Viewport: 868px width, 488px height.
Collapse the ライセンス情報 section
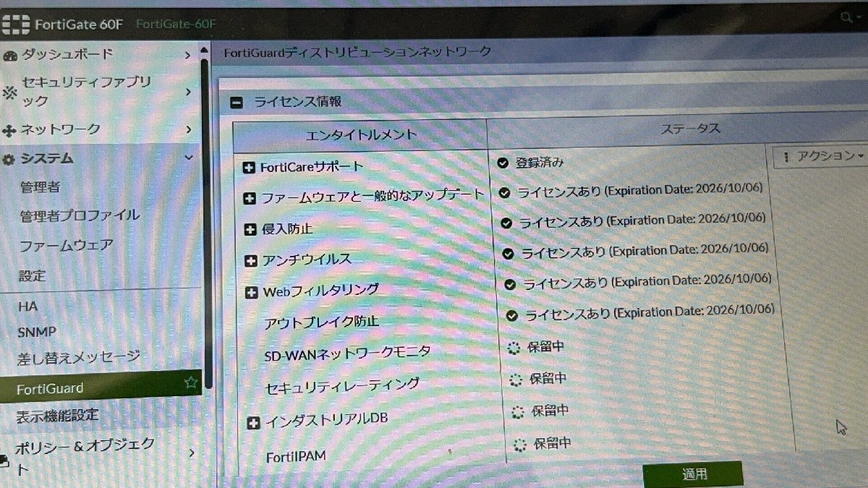click(x=237, y=103)
